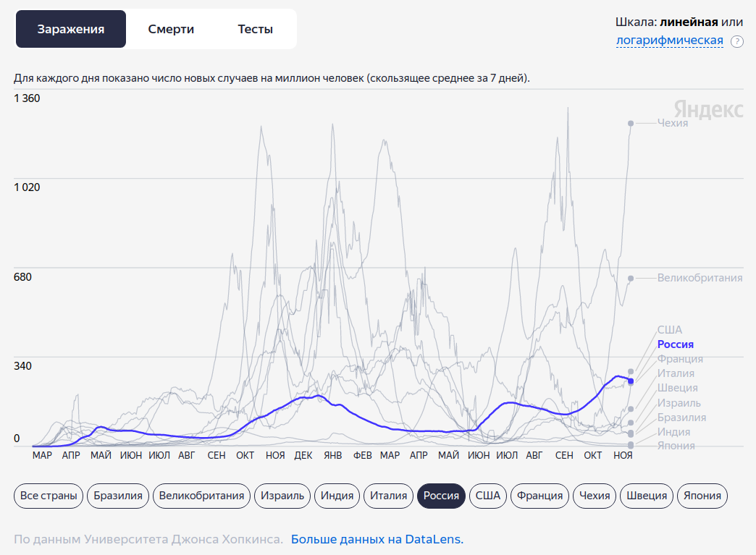Open Больше данных на DataLens link

point(377,539)
